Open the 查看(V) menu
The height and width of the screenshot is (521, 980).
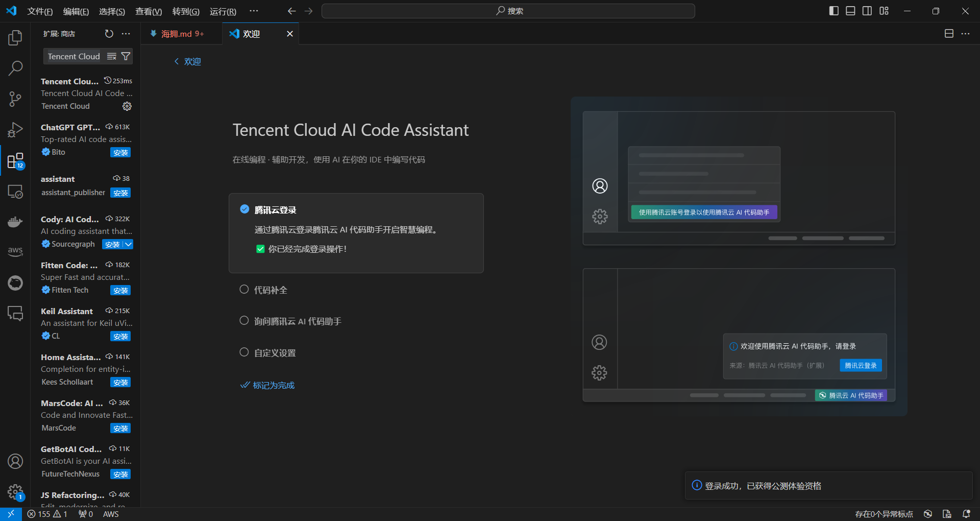coord(149,11)
